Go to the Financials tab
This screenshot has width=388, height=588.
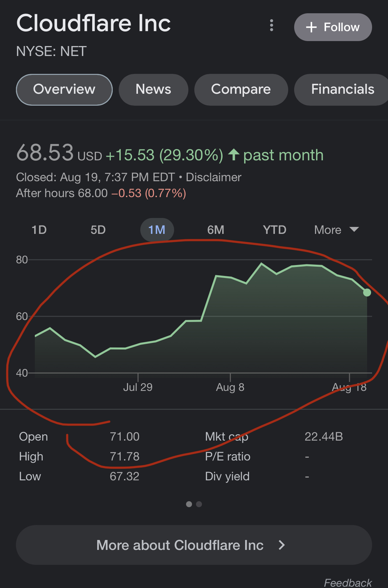tap(342, 89)
